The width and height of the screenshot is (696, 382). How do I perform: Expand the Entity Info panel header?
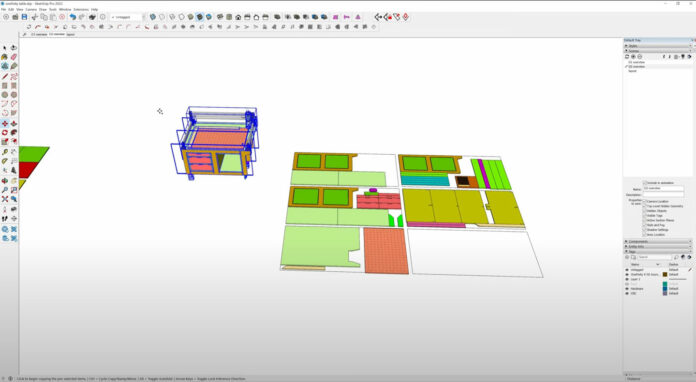(x=658, y=247)
